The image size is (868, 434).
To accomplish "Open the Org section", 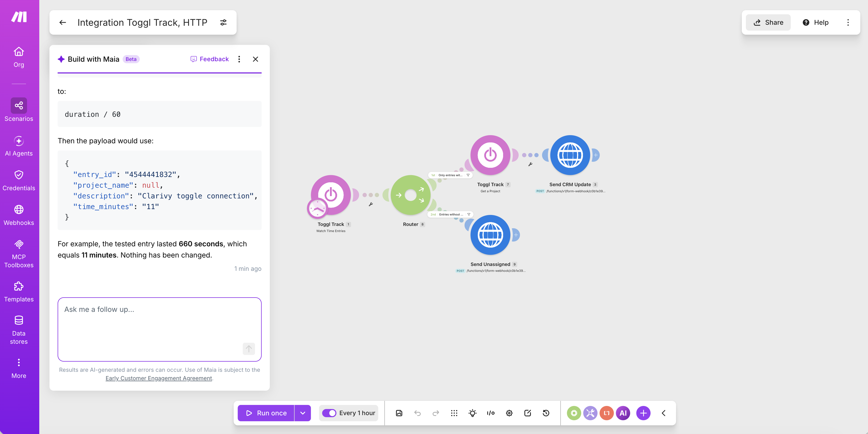I will point(19,57).
